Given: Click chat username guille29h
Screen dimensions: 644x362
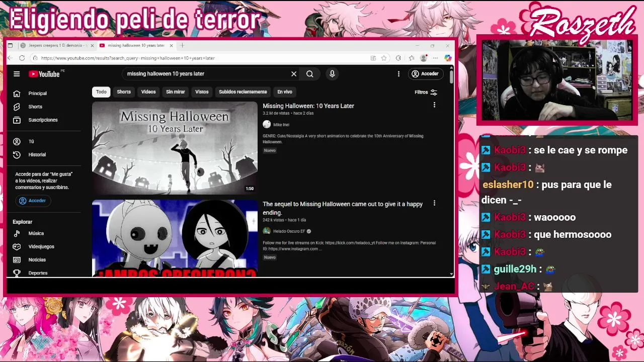Looking at the screenshot, I should point(515,269).
